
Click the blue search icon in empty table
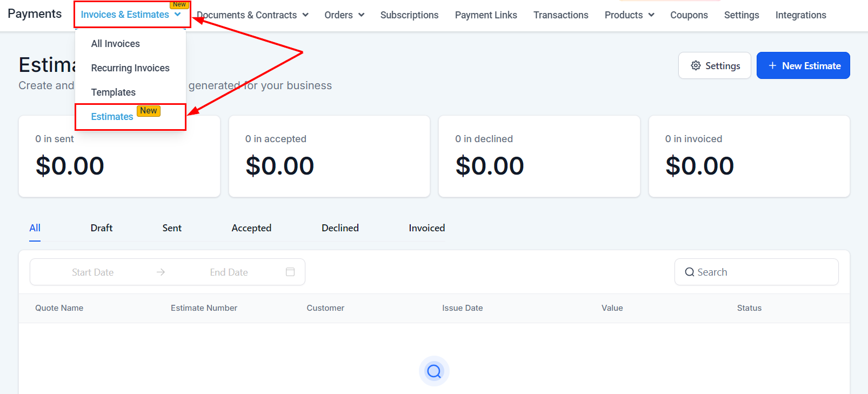pyautogui.click(x=434, y=371)
